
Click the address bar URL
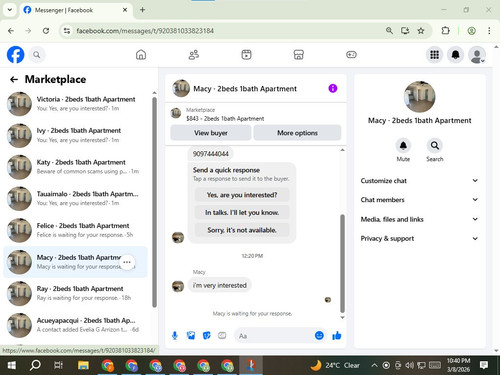click(x=145, y=31)
